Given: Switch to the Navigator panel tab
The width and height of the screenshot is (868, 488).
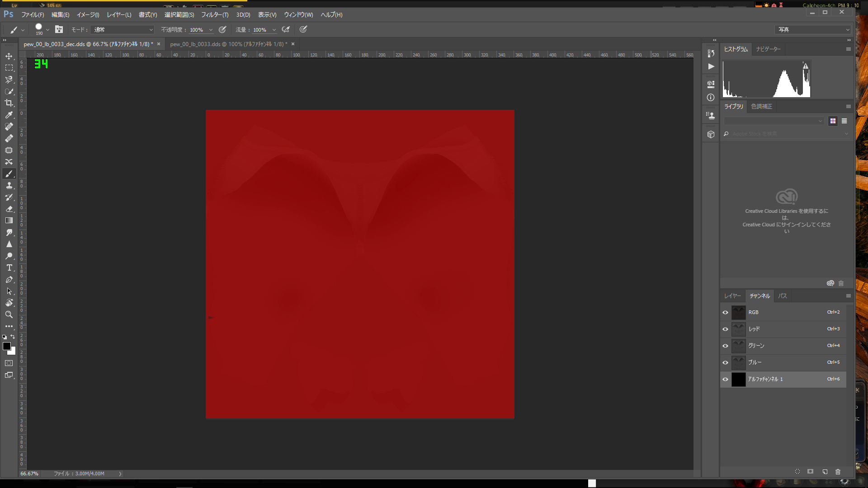Looking at the screenshot, I should (768, 49).
